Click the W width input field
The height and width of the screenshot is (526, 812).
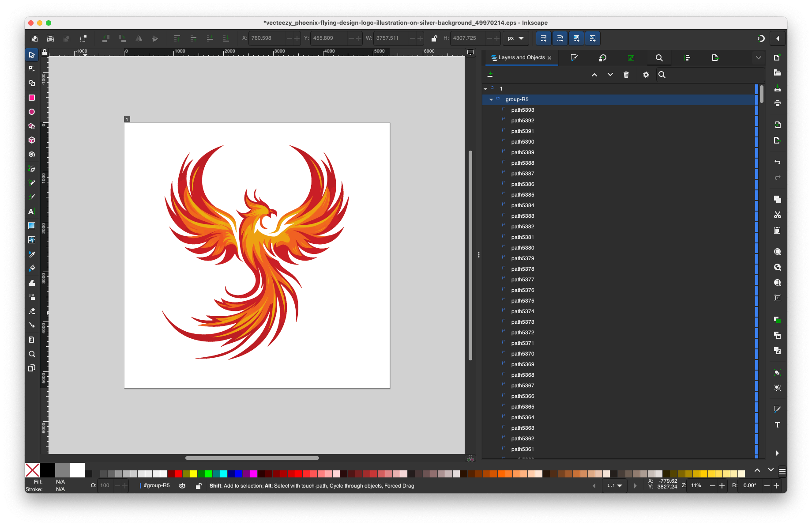391,38
